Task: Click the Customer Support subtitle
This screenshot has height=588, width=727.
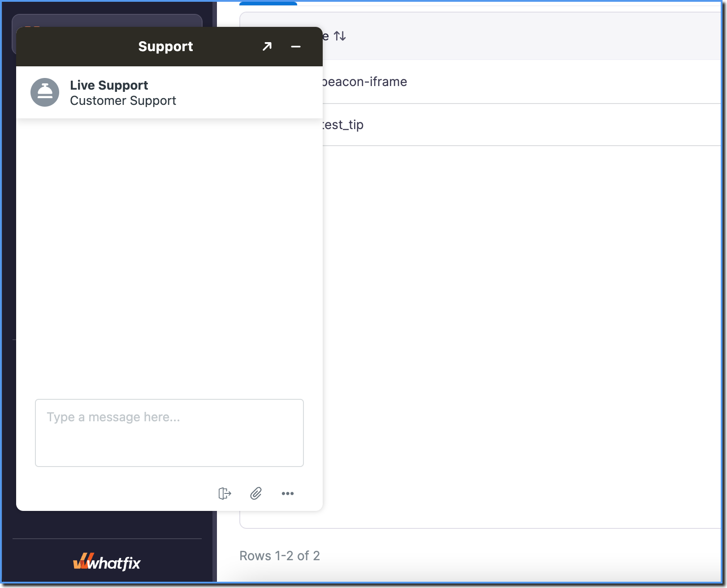Action: tap(123, 101)
